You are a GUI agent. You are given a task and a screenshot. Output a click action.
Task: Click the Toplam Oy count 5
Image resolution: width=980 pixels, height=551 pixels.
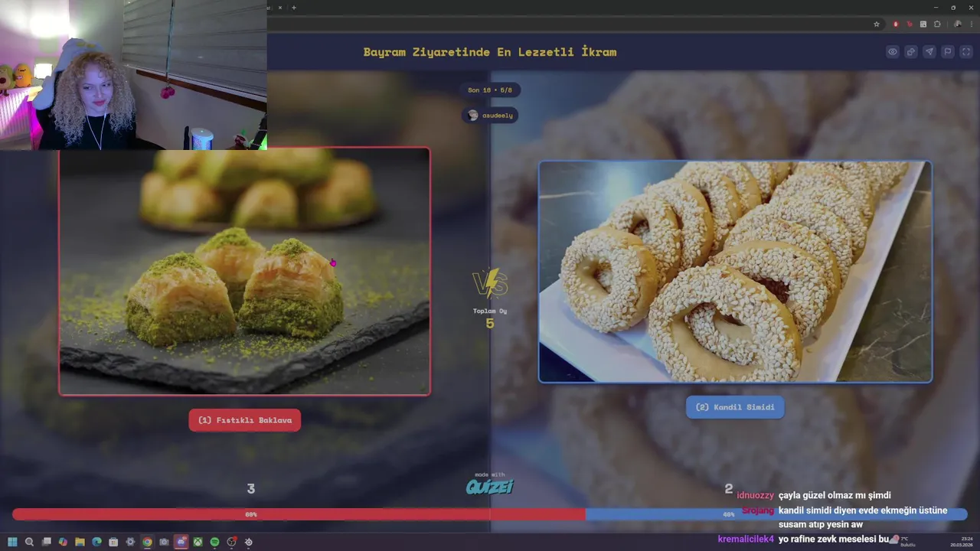[490, 324]
